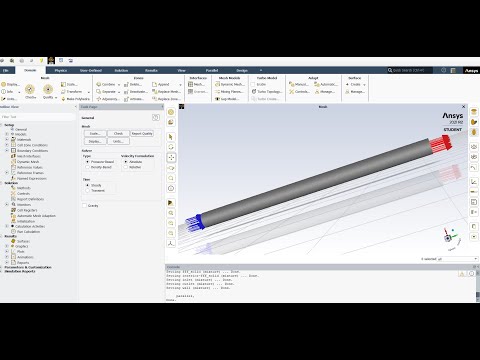Click the console vertical scrollbar
The width and height of the screenshot is (480, 360).
[x=478, y=286]
